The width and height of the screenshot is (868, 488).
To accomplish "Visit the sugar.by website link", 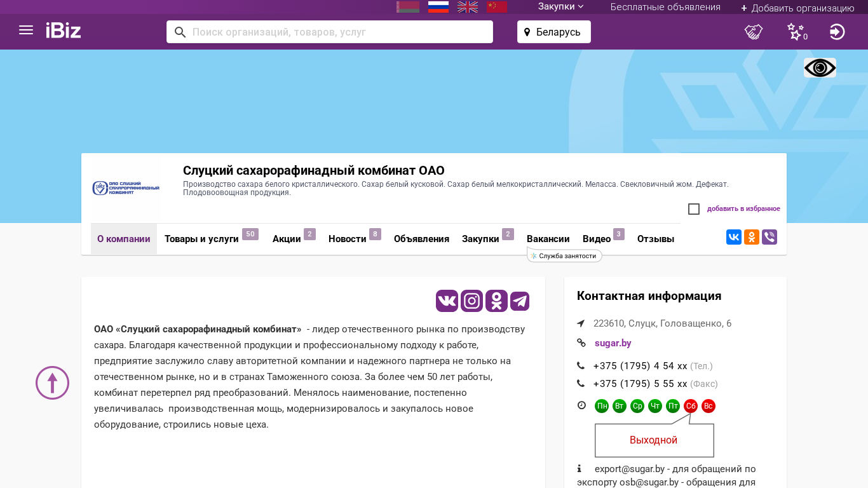I will (x=613, y=343).
